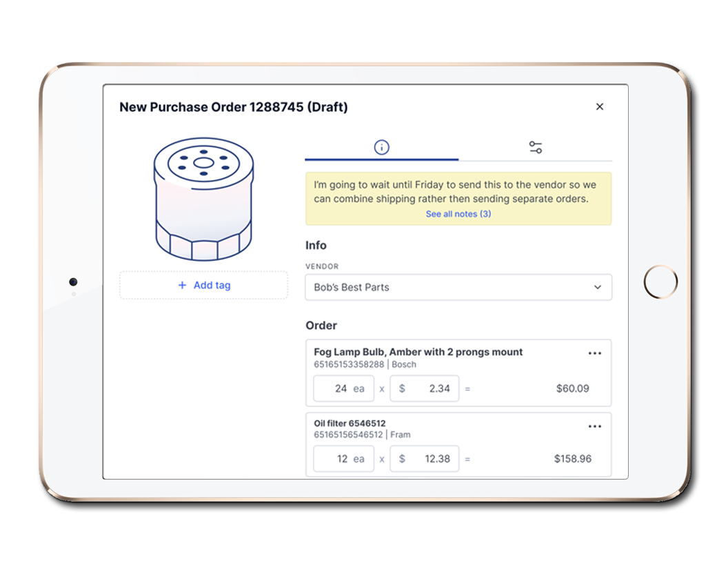
Task: Open options menu for Fog Lamp Bulb item
Action: [x=595, y=353]
